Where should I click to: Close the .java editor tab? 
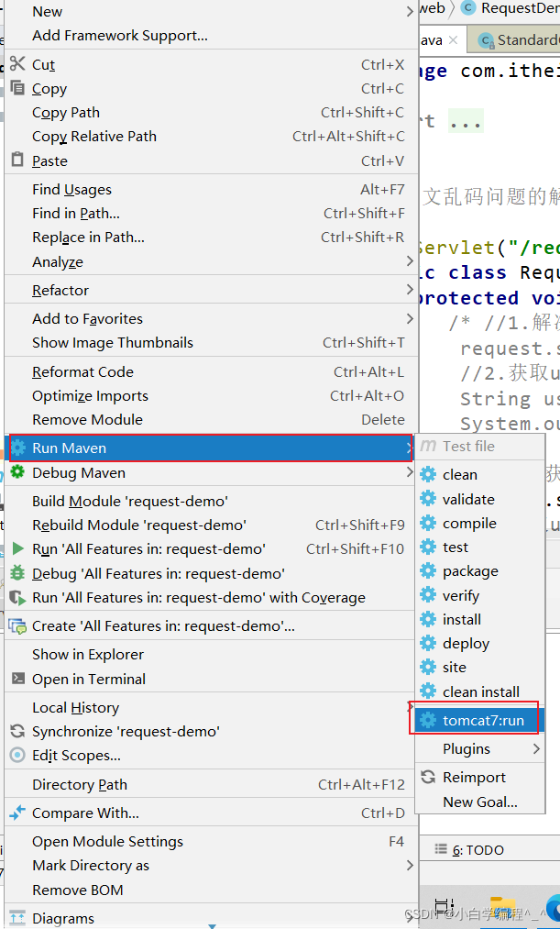[453, 39]
